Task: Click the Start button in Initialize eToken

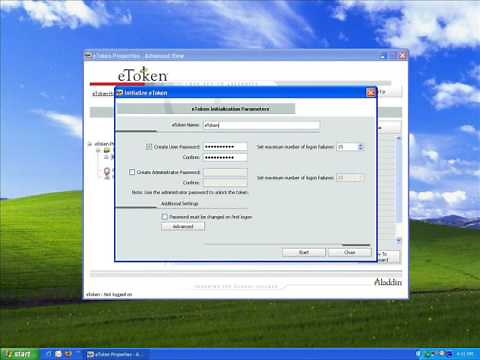Action: [304, 252]
